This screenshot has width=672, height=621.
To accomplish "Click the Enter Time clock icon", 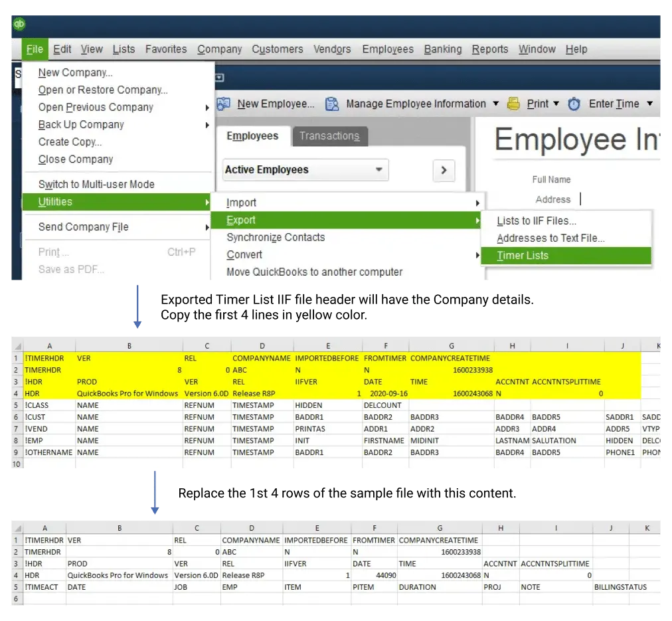I will [574, 104].
